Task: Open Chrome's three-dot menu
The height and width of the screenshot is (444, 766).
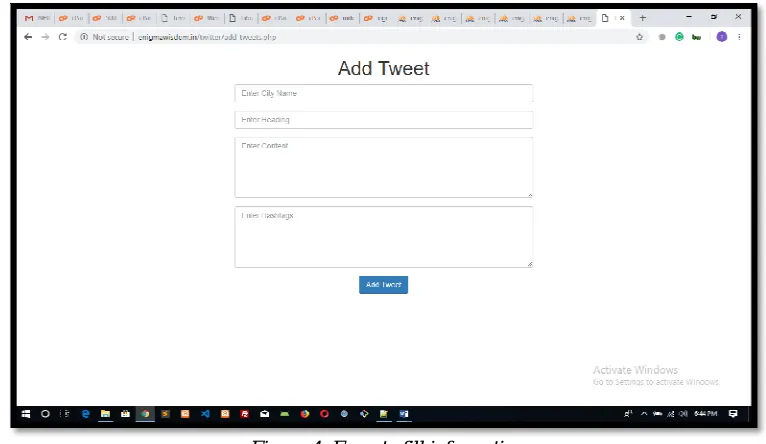Action: click(739, 37)
